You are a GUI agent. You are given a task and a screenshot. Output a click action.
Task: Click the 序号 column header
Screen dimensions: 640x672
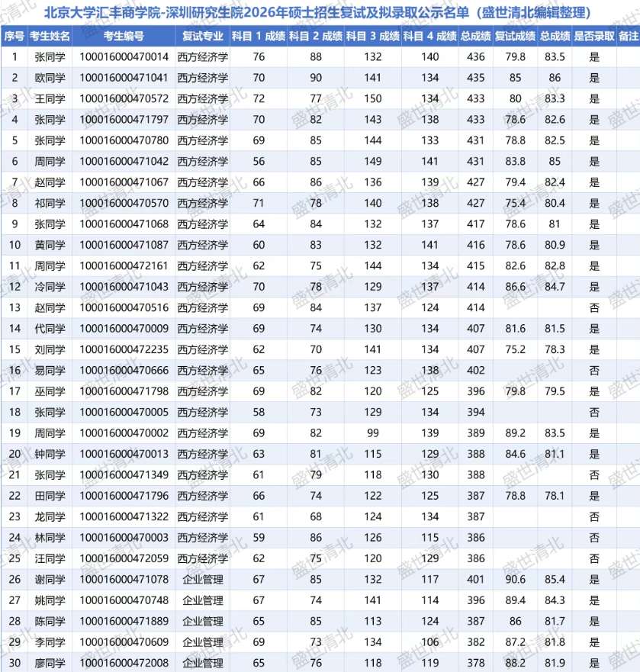[14, 36]
